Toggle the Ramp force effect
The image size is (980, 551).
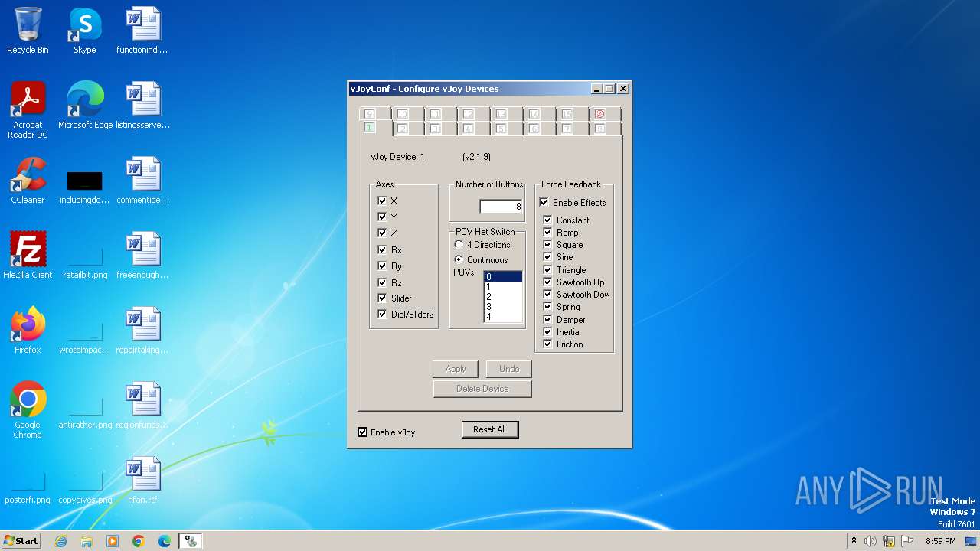point(547,232)
